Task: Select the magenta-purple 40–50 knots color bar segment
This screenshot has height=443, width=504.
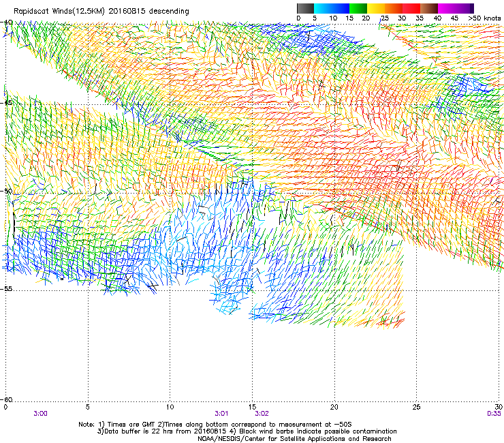Action: [x=456, y=8]
